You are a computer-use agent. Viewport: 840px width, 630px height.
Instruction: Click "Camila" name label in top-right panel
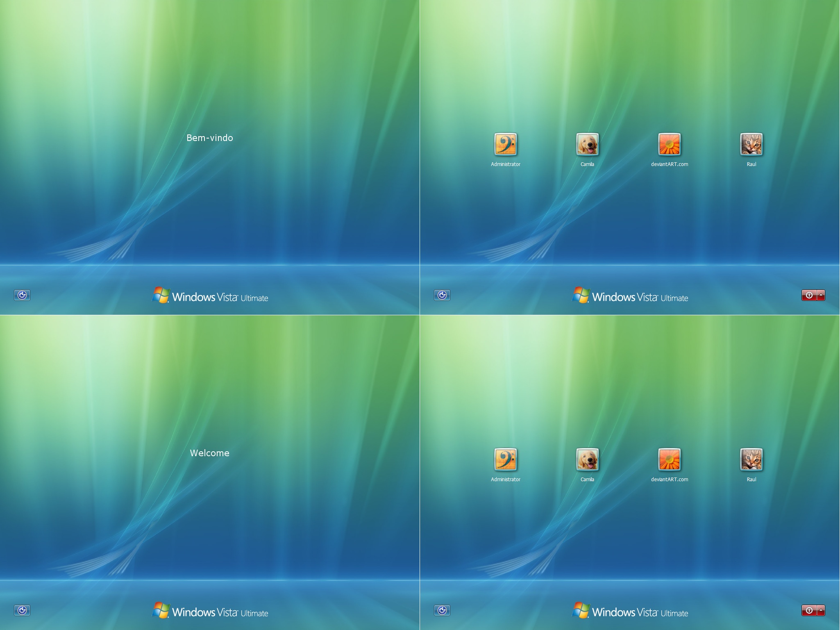(588, 164)
